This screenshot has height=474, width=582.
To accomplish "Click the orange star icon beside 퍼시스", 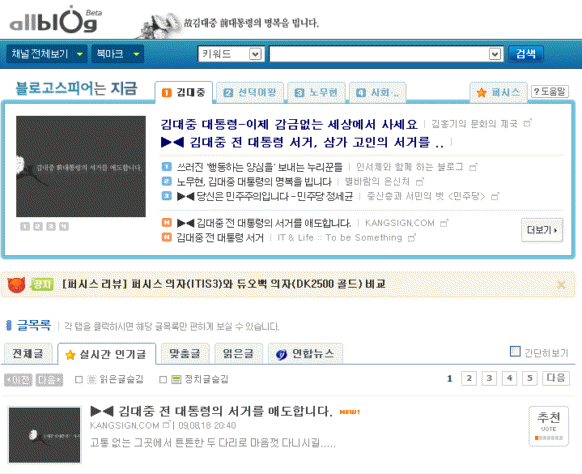I will (x=481, y=92).
